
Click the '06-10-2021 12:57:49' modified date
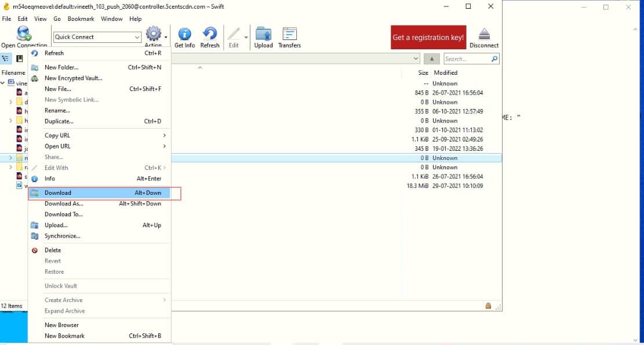coord(457,111)
